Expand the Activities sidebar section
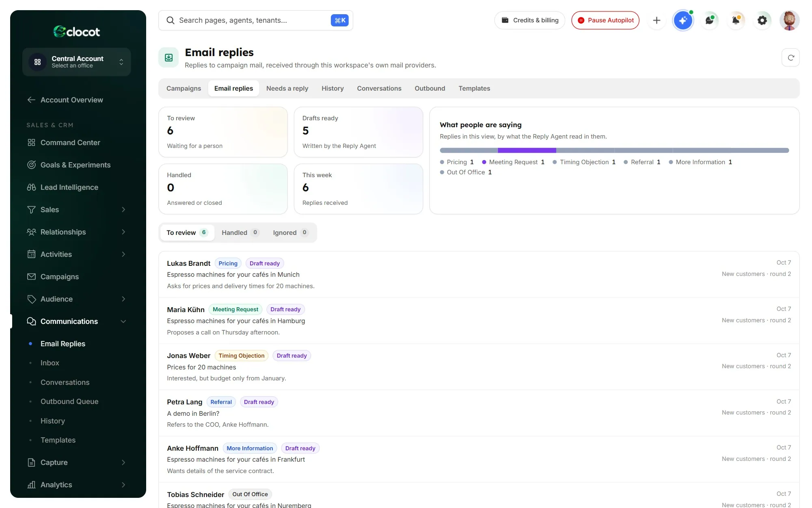The image size is (812, 508). (x=77, y=254)
